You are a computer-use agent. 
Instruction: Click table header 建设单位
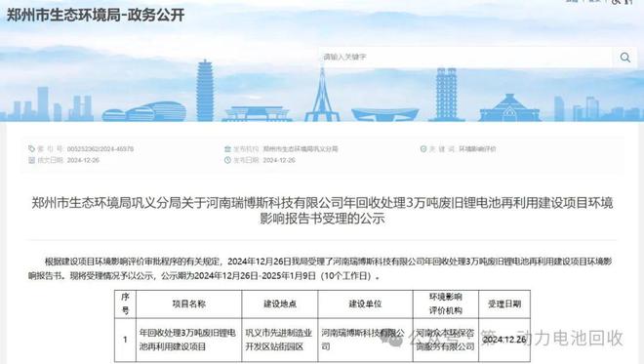pos(365,304)
